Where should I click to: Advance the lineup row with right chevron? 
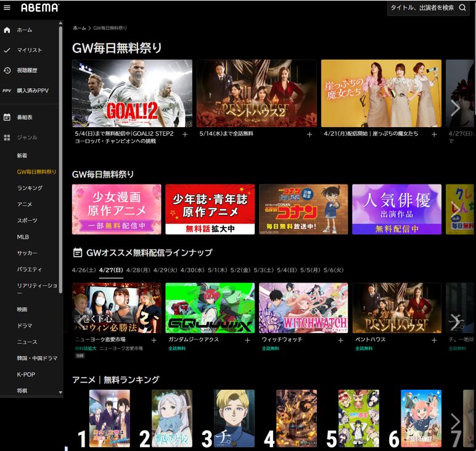pos(455,322)
